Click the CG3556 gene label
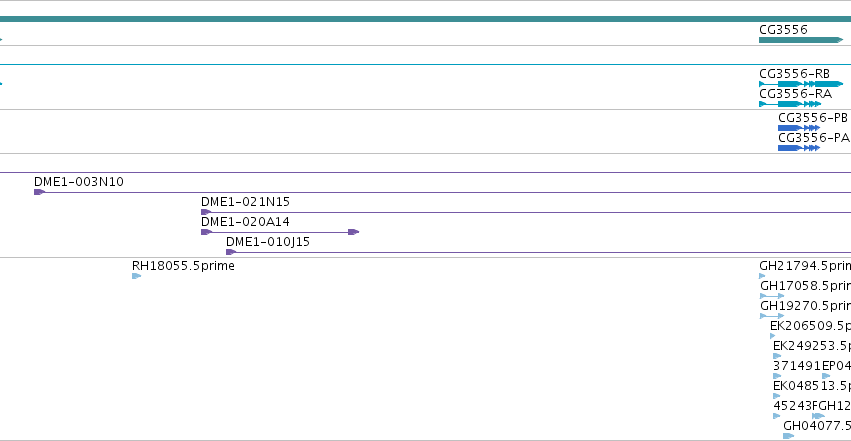Viewport: 851px width, 441px height. pos(783,29)
